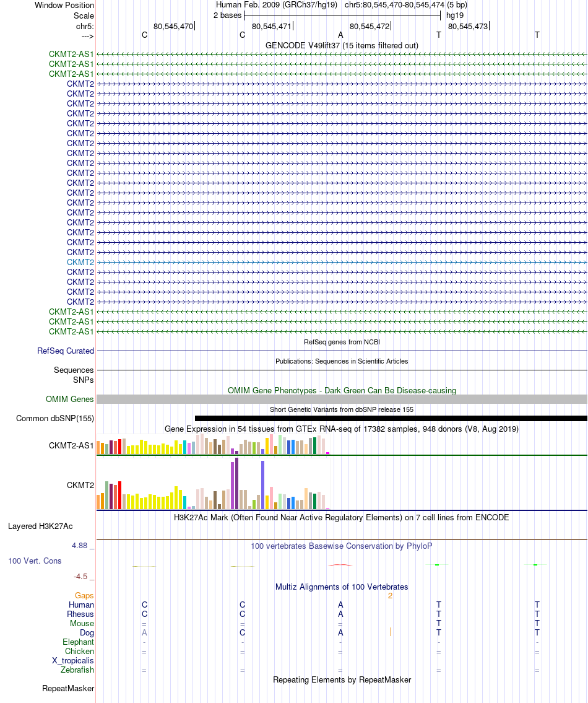The image size is (588, 703).
Task: Click the highlighted light-blue CKMT2 transcript arrow line
Action: 342,262
